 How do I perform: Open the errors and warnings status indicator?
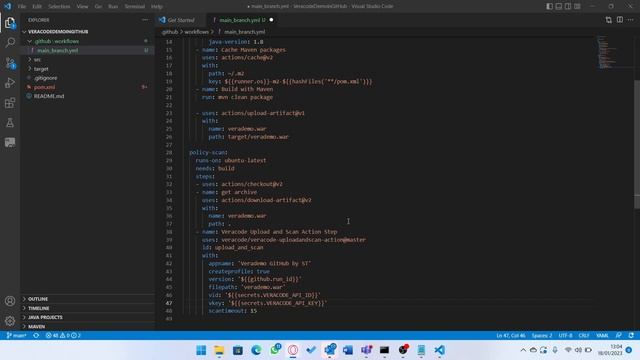(x=63, y=336)
